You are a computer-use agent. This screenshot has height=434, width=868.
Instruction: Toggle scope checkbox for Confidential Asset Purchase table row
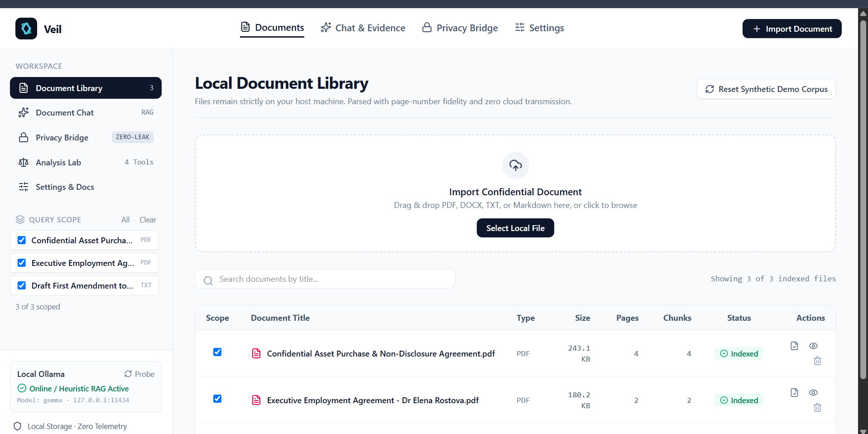pos(217,352)
